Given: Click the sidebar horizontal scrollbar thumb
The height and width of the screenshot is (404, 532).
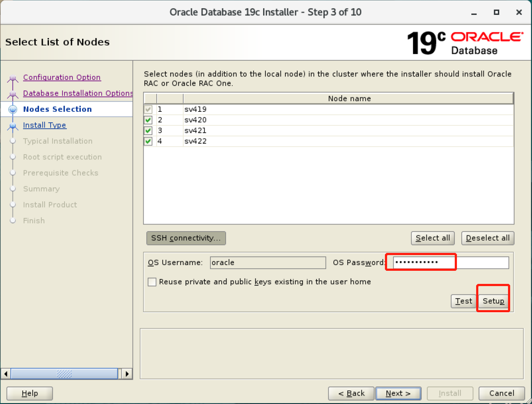Looking at the screenshot, I should [x=64, y=374].
